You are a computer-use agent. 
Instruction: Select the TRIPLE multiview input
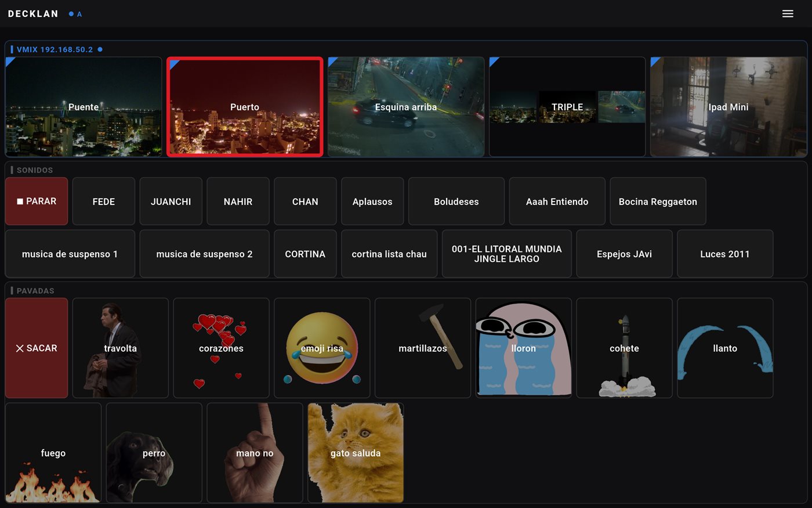pos(567,107)
